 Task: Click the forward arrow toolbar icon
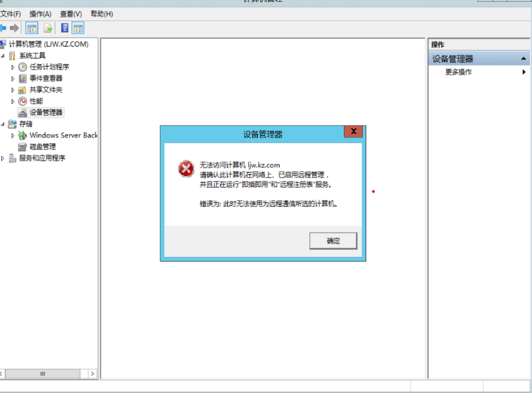click(x=14, y=28)
